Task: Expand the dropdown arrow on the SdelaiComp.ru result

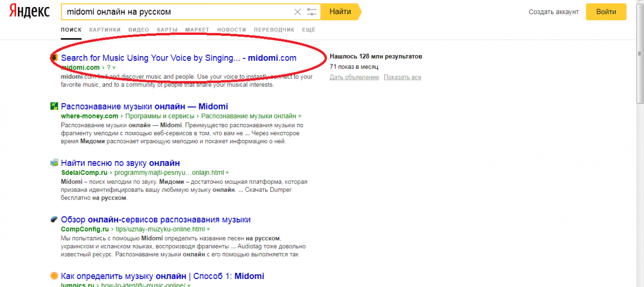Action: pos(227,173)
